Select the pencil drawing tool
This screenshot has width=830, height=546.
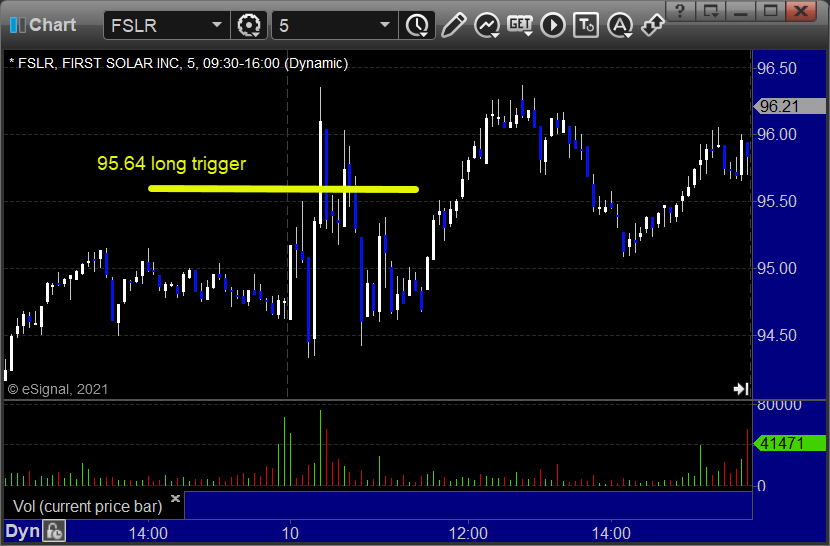pos(454,25)
